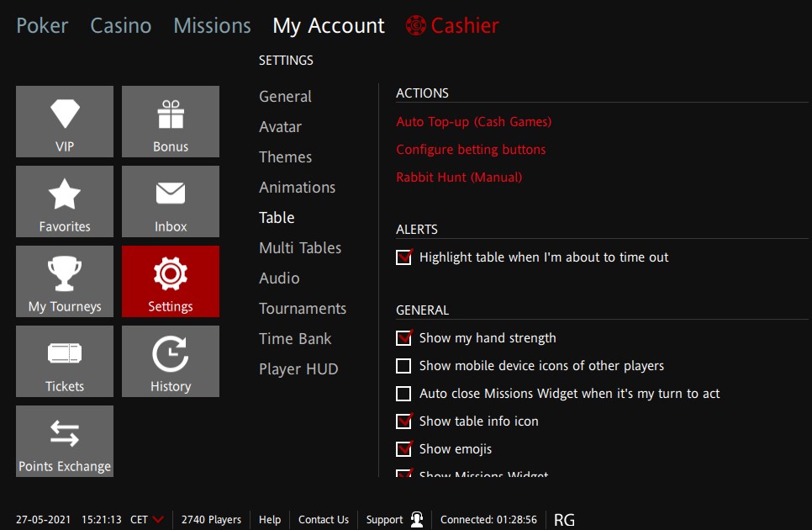Open the Cashier tab
812x530 pixels.
[465, 25]
